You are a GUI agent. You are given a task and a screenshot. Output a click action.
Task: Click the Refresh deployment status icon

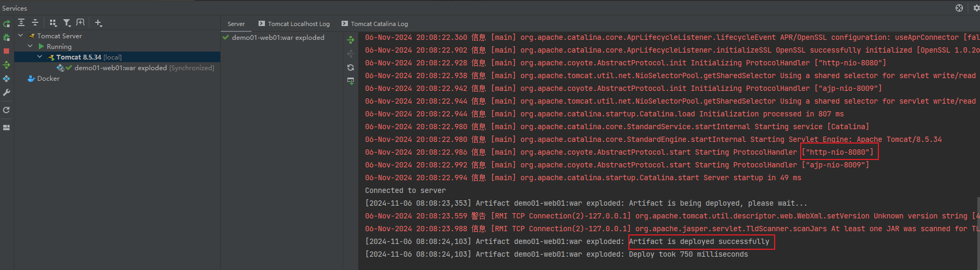(351, 67)
